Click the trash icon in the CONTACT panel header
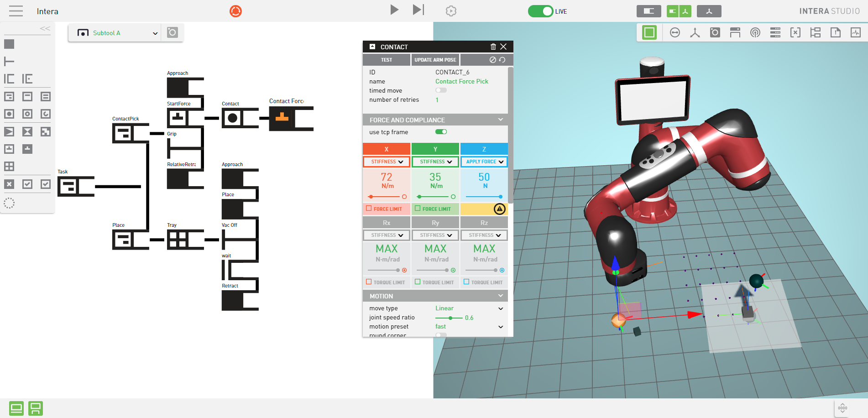This screenshot has width=868, height=418. [493, 47]
